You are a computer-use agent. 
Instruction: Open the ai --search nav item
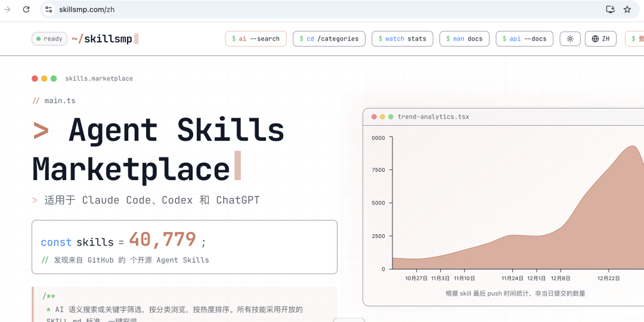[x=255, y=39]
